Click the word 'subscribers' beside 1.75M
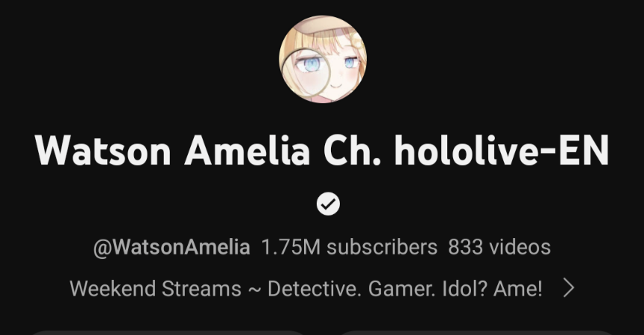Image resolution: width=644 pixels, height=335 pixels. (382, 247)
